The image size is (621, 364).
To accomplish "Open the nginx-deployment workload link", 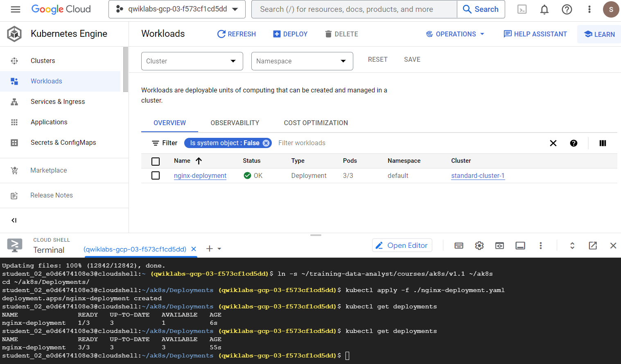I will pyautogui.click(x=200, y=175).
